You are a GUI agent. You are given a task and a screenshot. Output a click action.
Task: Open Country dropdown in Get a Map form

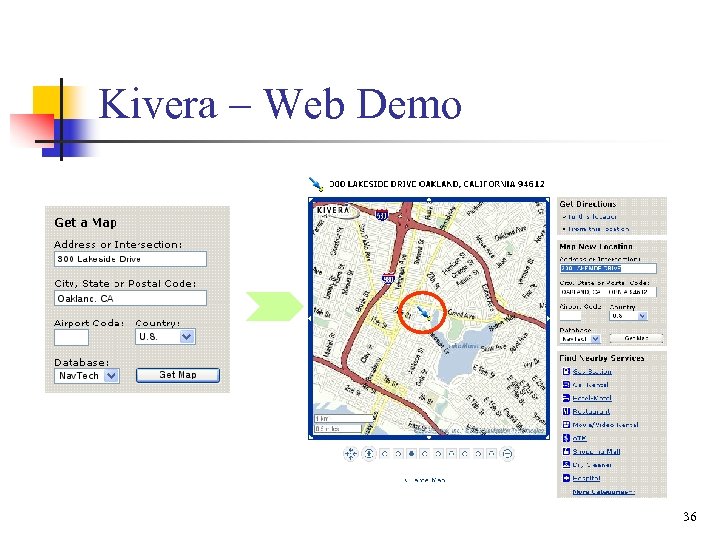pyautogui.click(x=165, y=337)
